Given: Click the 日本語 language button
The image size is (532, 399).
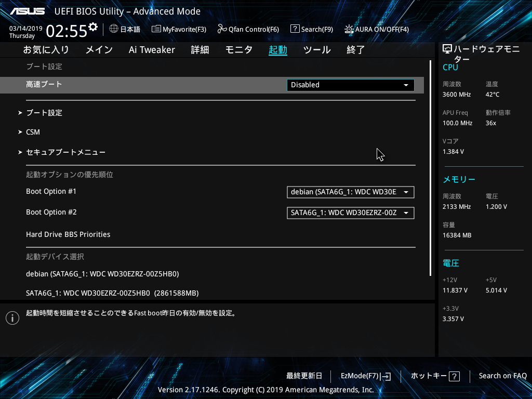Looking at the screenshot, I should [x=130, y=29].
